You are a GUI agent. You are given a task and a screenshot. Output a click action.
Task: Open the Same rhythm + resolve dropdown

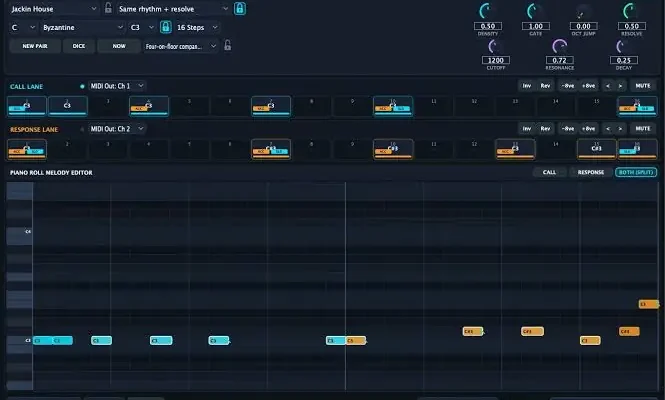coord(173,8)
